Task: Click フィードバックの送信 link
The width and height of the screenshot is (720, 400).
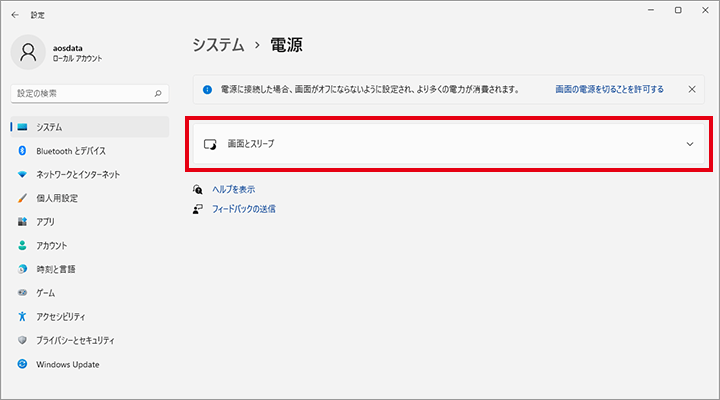Action: coord(243,209)
